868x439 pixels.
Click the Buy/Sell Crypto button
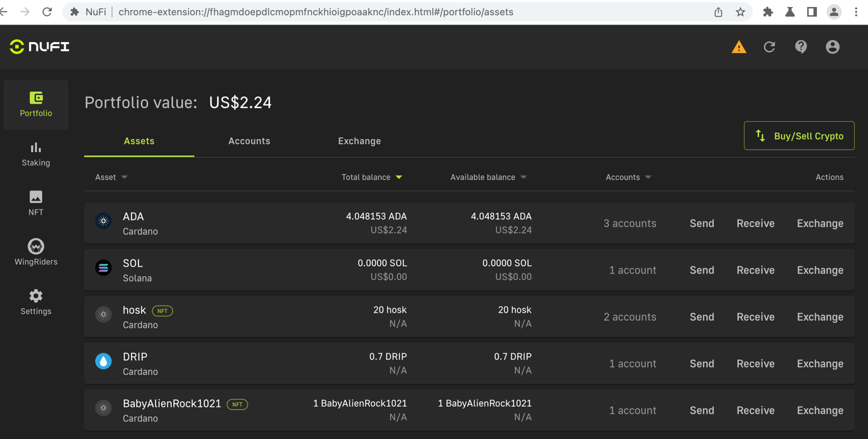point(799,136)
